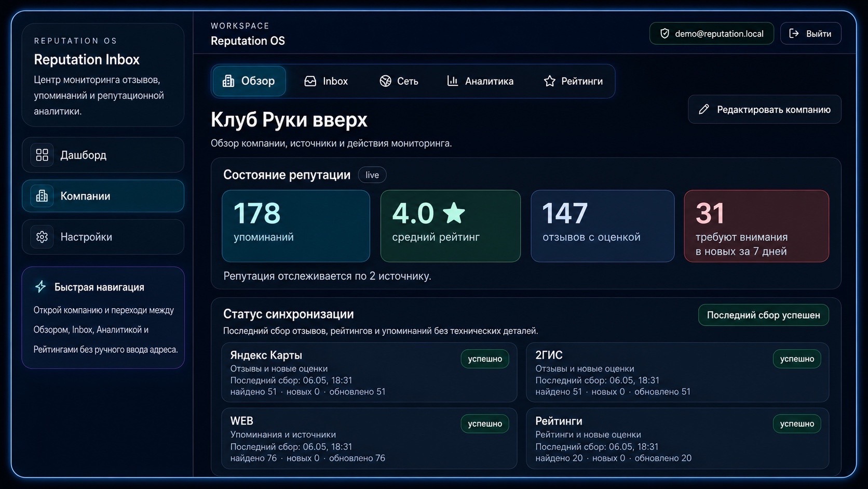
Task: Click the Обзор tab building icon
Action: [x=228, y=81]
